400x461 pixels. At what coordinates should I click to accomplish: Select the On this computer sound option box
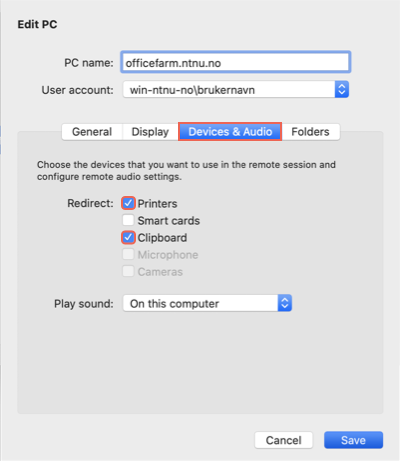[x=207, y=303]
